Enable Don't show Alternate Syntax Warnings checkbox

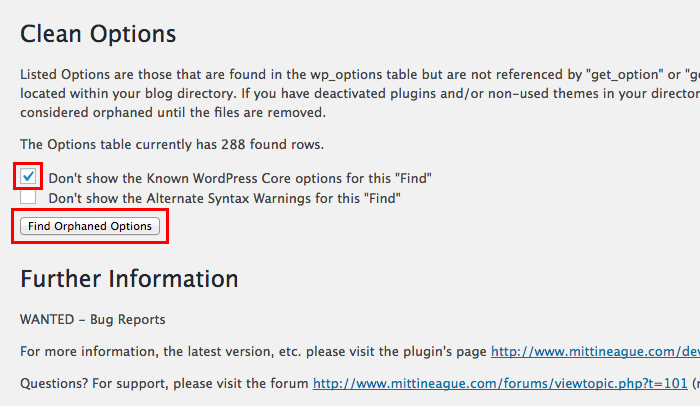point(28,197)
